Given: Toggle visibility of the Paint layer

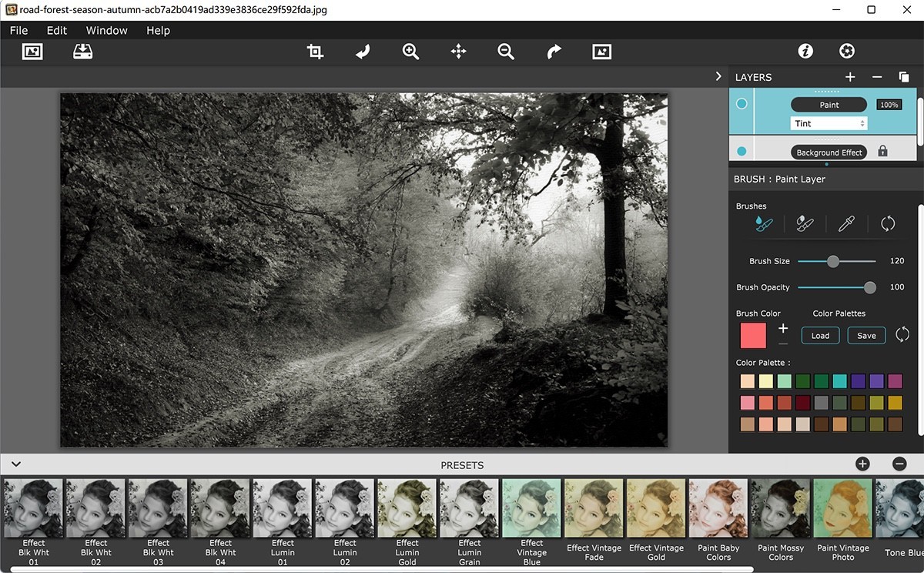Looking at the screenshot, I should point(741,102).
